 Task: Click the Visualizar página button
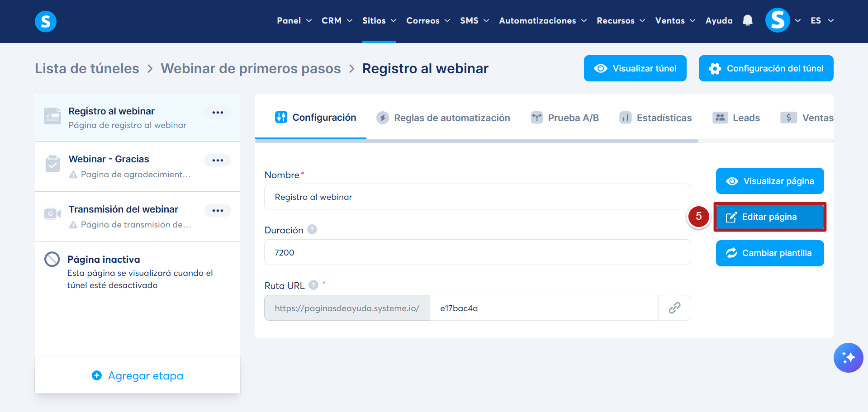[770, 181]
